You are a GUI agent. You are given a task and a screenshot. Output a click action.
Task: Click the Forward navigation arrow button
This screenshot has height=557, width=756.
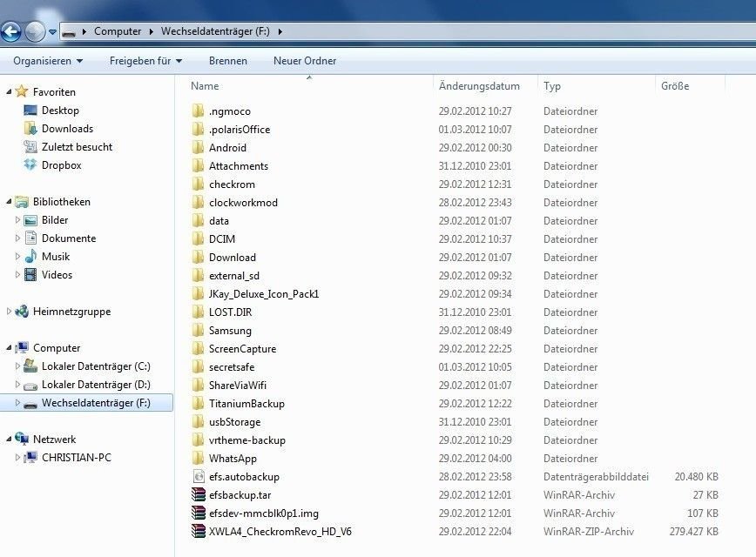[x=35, y=32]
